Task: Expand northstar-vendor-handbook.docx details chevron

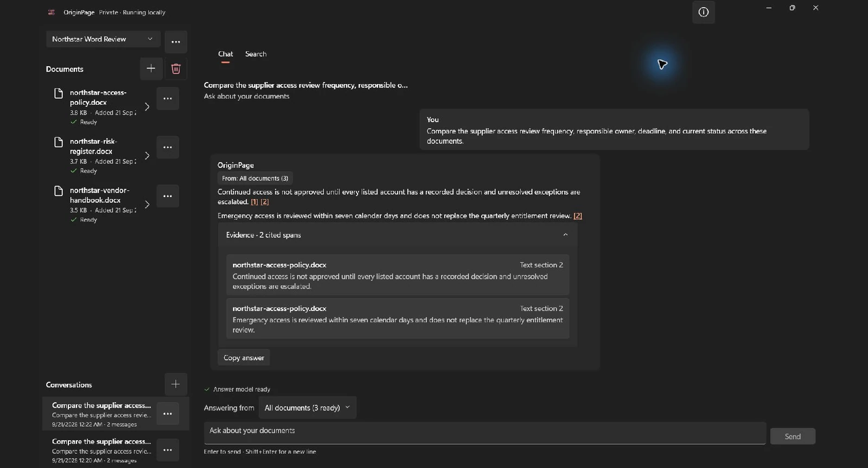Action: pos(147,205)
